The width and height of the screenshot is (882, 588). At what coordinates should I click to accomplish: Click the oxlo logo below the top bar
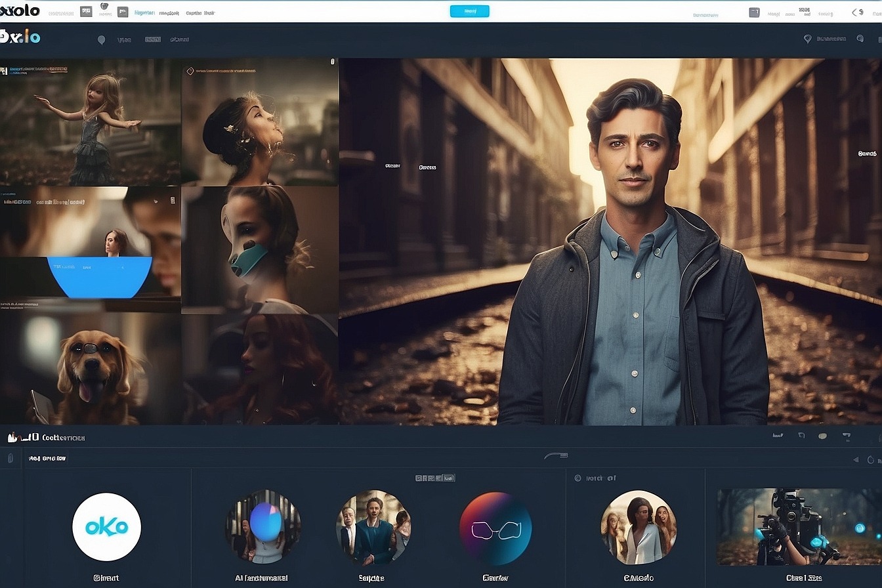(x=20, y=37)
